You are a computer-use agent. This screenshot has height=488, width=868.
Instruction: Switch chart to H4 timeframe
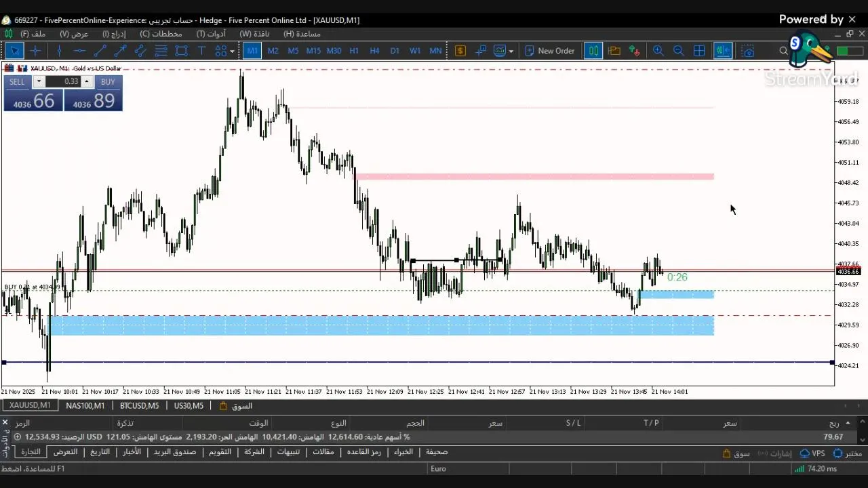click(x=374, y=51)
